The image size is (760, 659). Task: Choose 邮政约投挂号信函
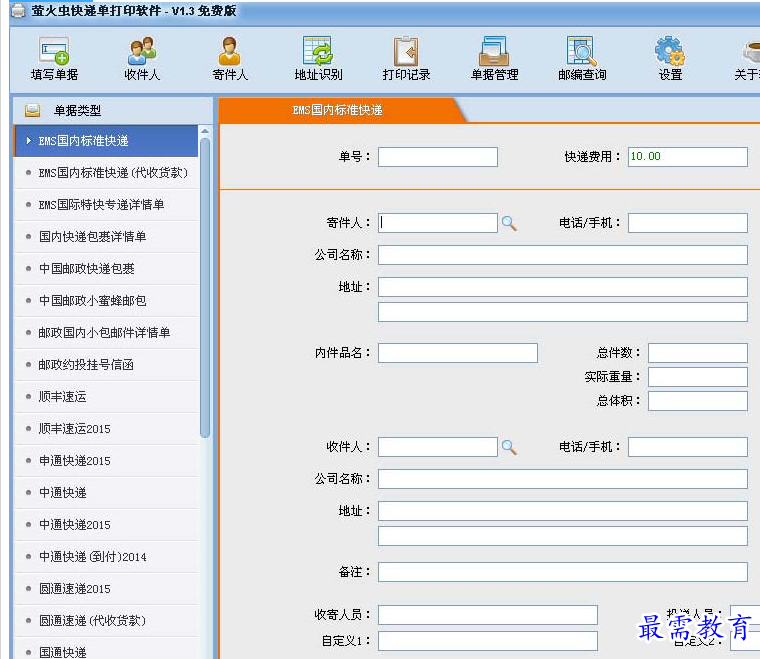coord(107,364)
